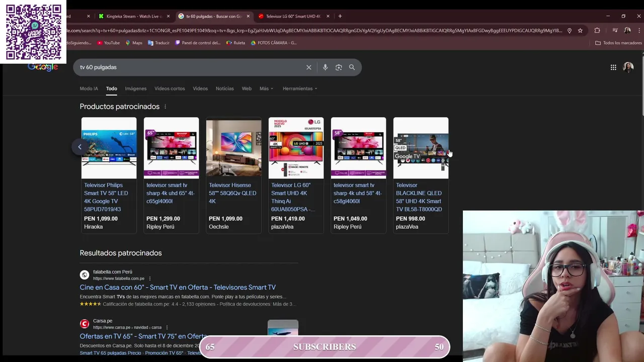644x362 pixels.
Task: Select the Imágenes search tab
Action: point(136,88)
